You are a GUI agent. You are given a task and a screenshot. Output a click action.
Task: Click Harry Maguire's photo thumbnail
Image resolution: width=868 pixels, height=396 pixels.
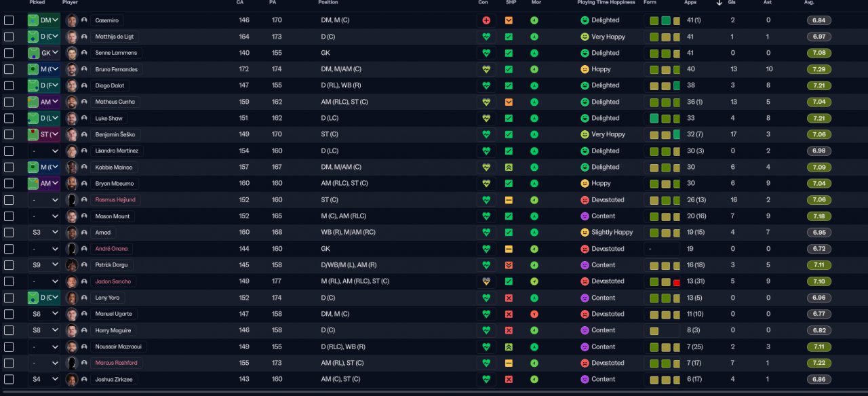[x=71, y=330]
